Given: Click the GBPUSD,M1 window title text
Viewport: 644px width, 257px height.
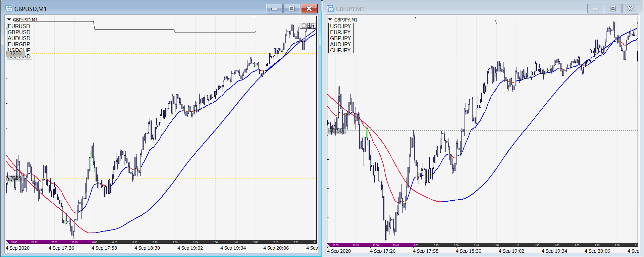Looking at the screenshot, I should (x=31, y=9).
